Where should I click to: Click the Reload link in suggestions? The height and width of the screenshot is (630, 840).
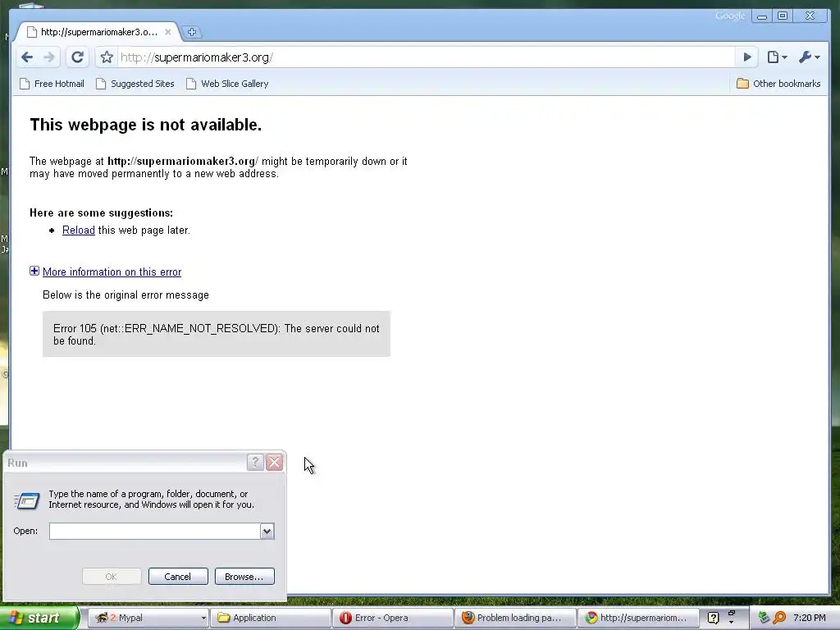click(78, 231)
